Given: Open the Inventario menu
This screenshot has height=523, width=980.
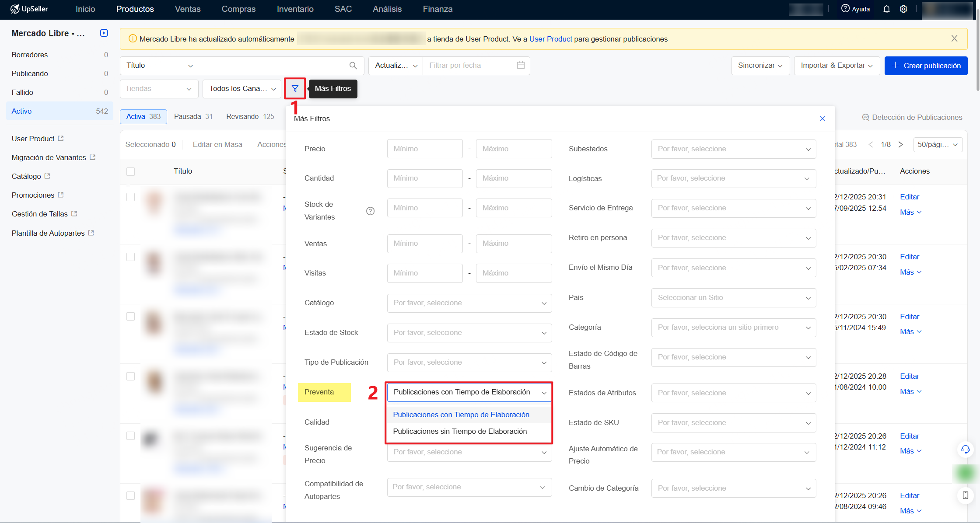Looking at the screenshot, I should pos(295,9).
